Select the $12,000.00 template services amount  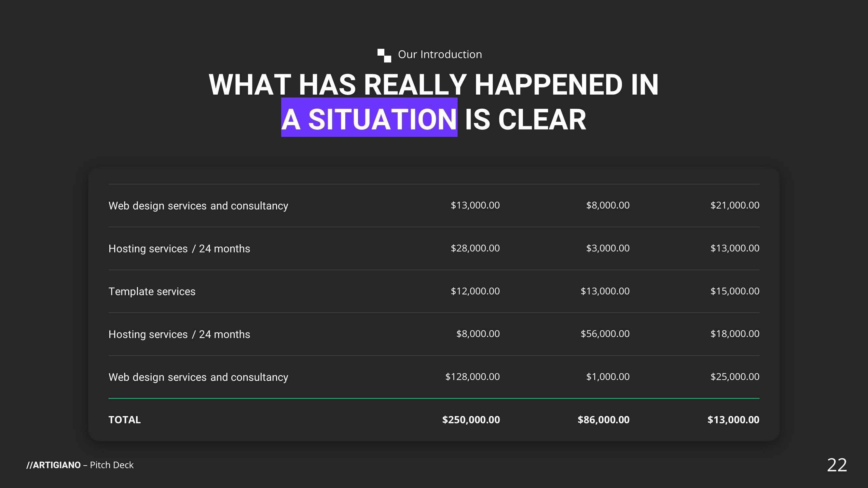click(475, 291)
